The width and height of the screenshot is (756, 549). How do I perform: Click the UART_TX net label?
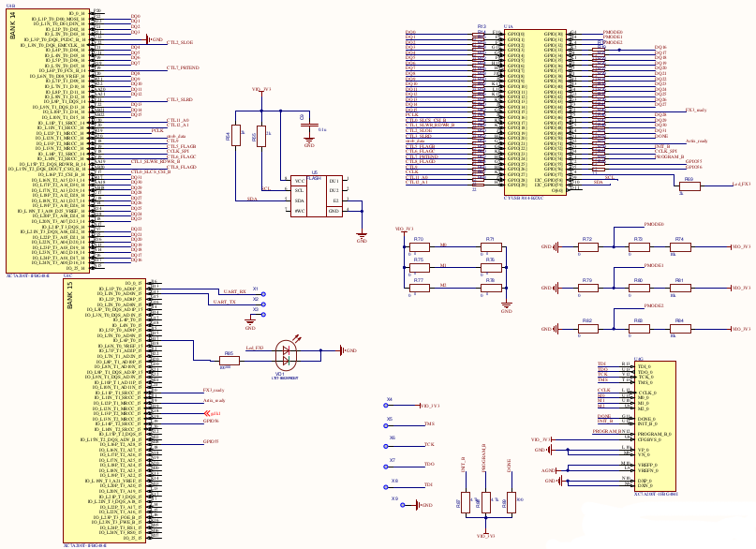point(224,302)
